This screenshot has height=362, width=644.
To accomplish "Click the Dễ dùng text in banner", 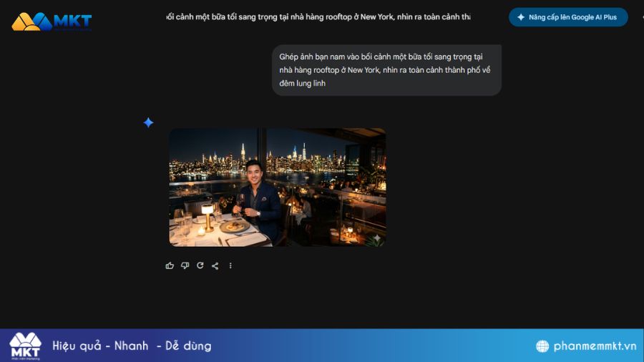I will (x=188, y=346).
